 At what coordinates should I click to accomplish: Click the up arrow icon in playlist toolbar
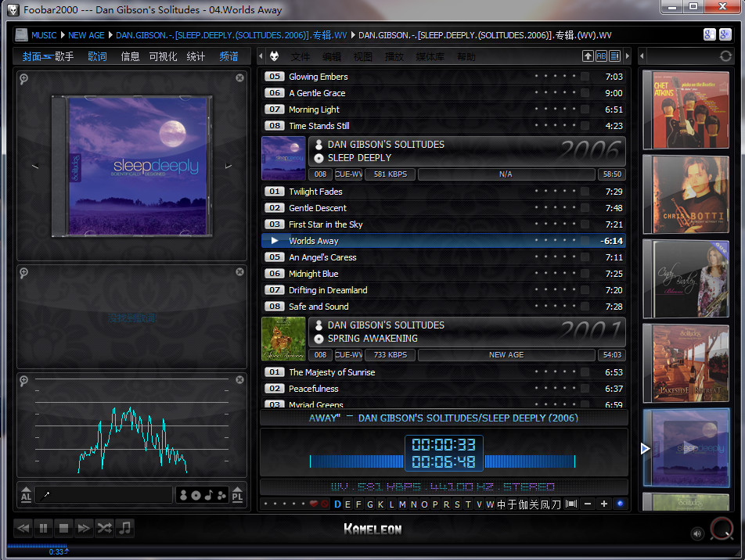click(x=588, y=56)
